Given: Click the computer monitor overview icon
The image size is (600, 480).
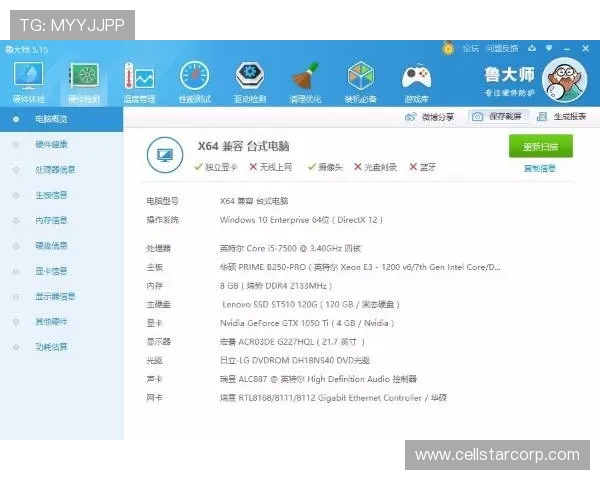Looking at the screenshot, I should (165, 155).
